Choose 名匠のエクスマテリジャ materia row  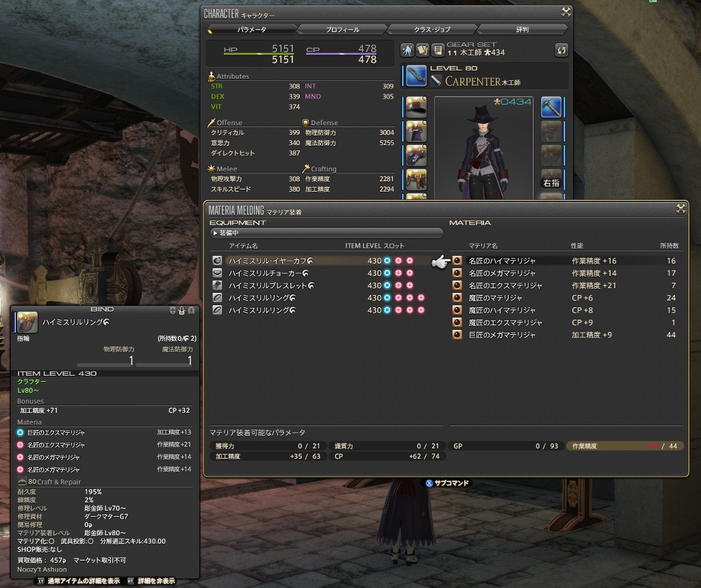566,285
